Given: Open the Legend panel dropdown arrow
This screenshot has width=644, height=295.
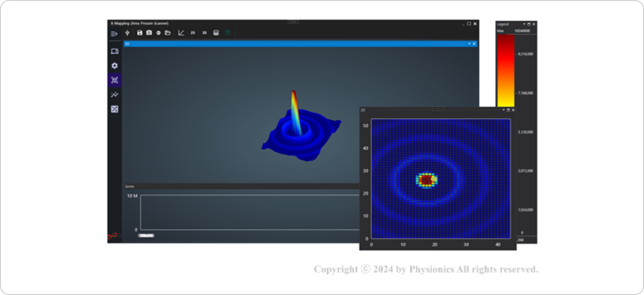Looking at the screenshot, I should point(524,24).
